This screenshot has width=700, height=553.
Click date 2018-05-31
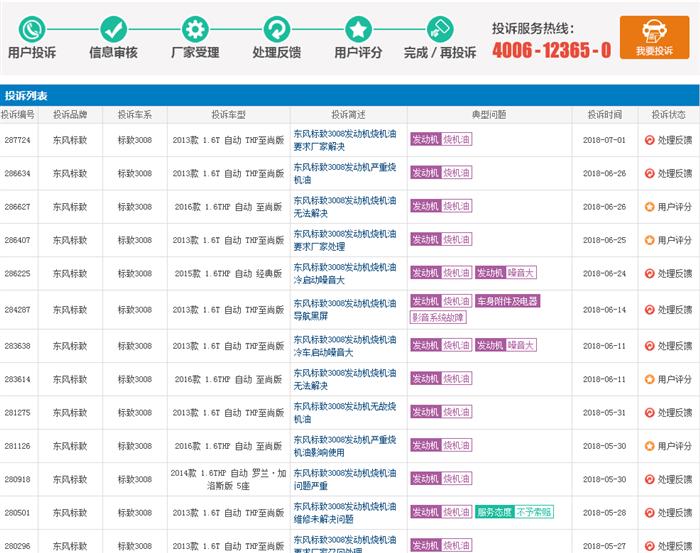[x=604, y=413]
